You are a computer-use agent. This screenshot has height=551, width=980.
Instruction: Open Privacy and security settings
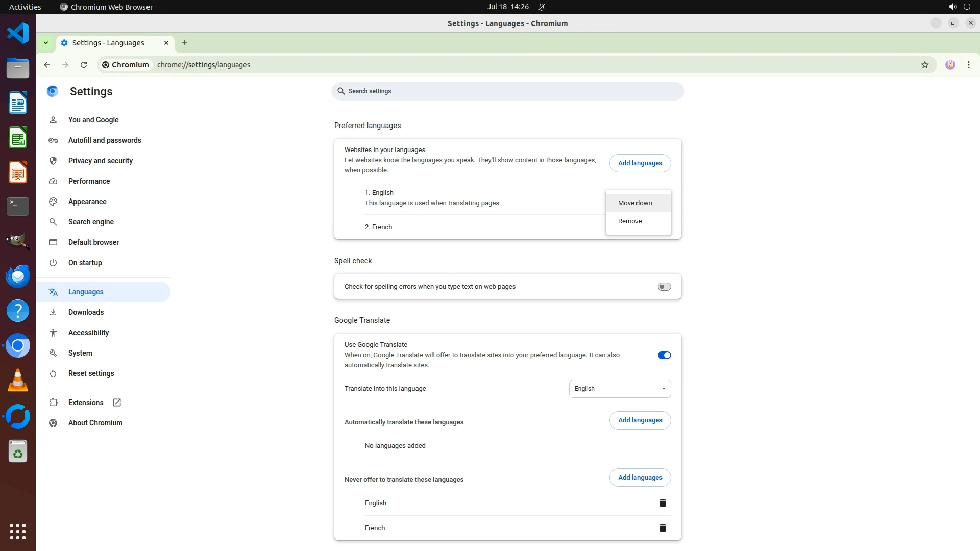coord(100,161)
